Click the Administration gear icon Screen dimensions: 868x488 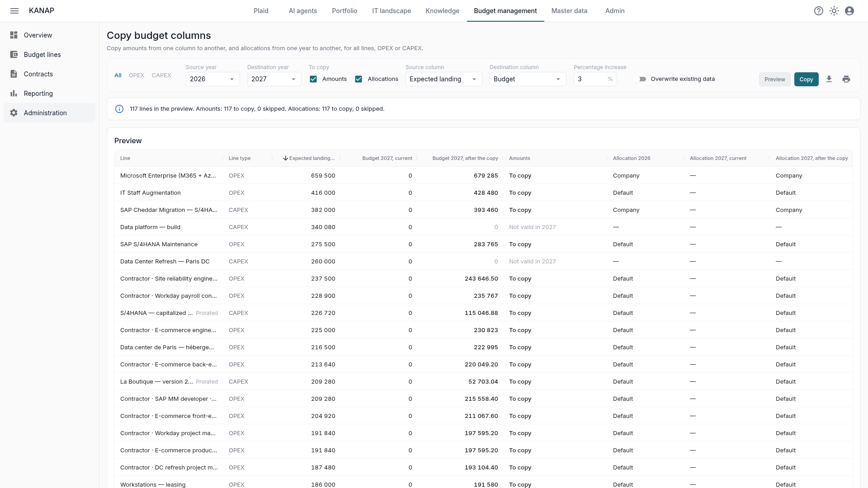[14, 113]
